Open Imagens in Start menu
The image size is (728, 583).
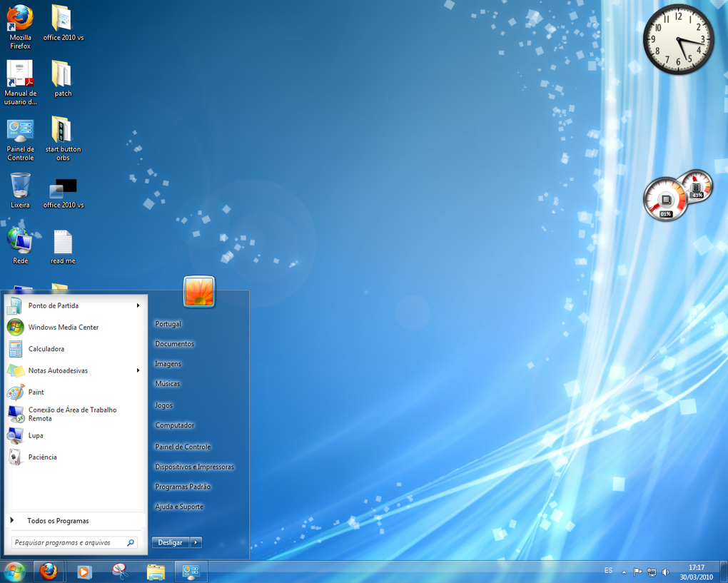(x=168, y=363)
